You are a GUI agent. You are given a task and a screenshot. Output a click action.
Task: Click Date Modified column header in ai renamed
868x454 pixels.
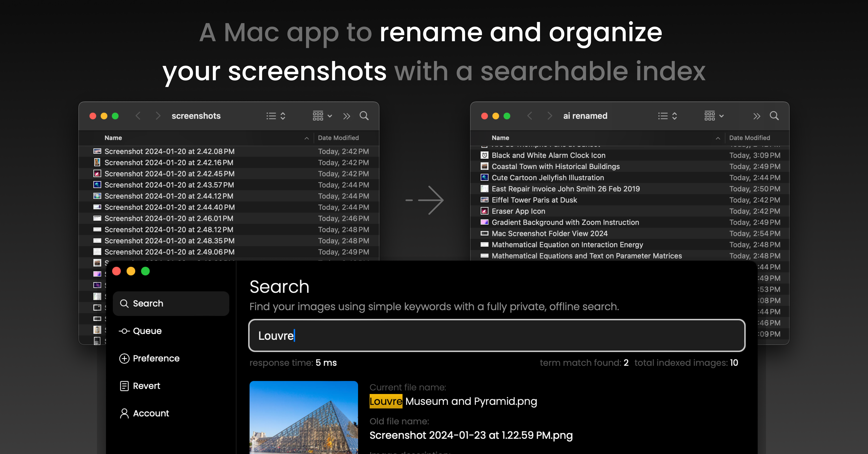point(749,138)
